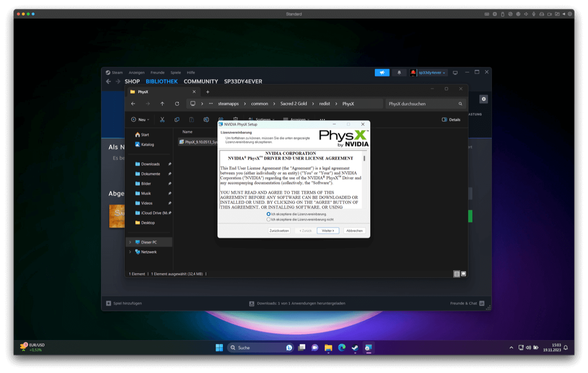
Task: Click the Cut scissors icon in Explorer toolbar
Action: 162,120
